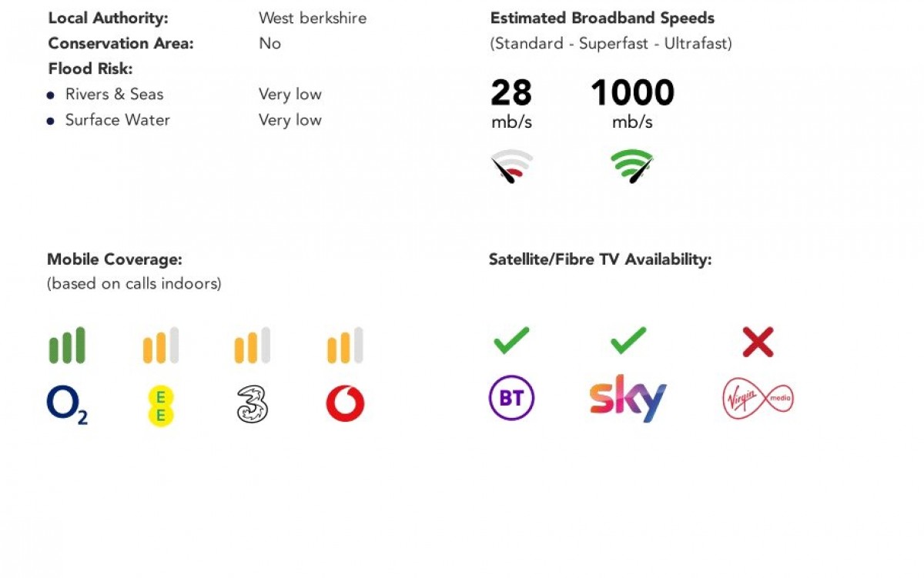Click the red cross above Virgin Media
Viewport: 924px width, 578px height.
(758, 342)
